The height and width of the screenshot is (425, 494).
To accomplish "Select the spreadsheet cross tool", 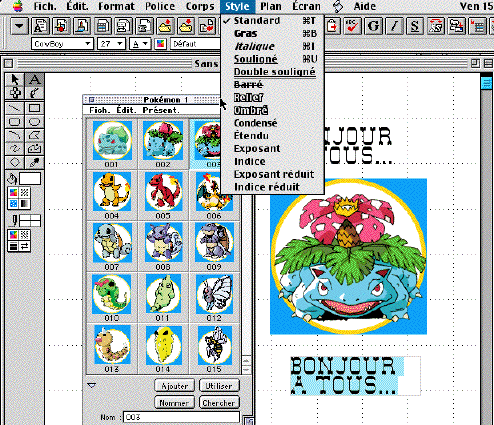I will click(x=15, y=93).
